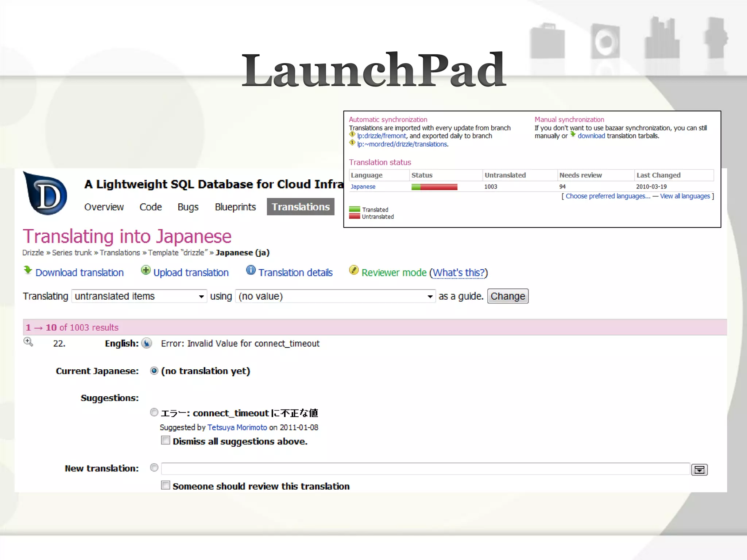Select the New translation radio button
The image size is (747, 560).
click(x=154, y=468)
